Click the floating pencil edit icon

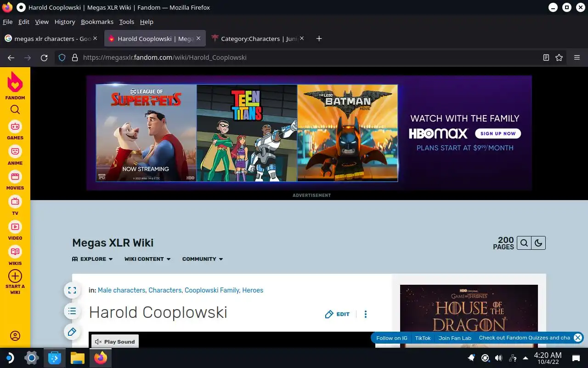[x=72, y=332]
